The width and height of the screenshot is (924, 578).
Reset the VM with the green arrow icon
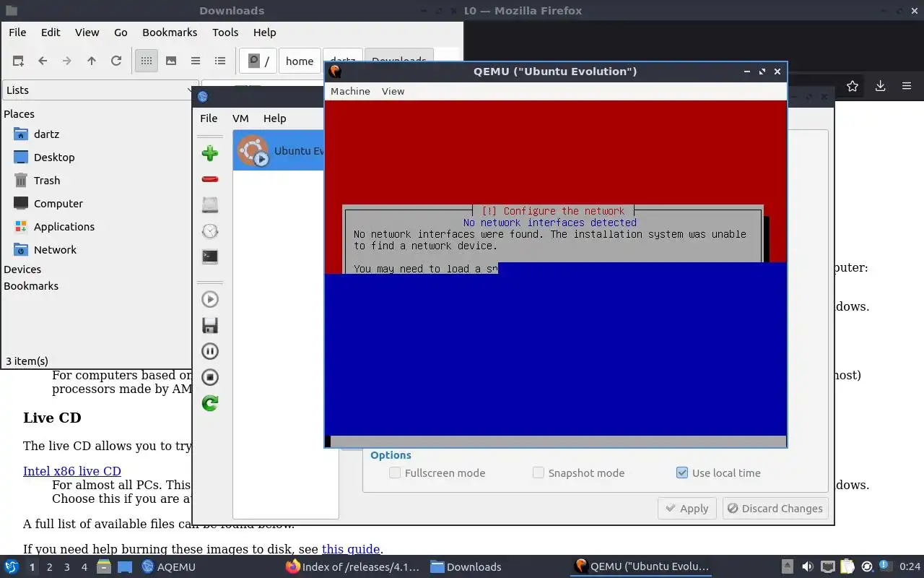(210, 403)
